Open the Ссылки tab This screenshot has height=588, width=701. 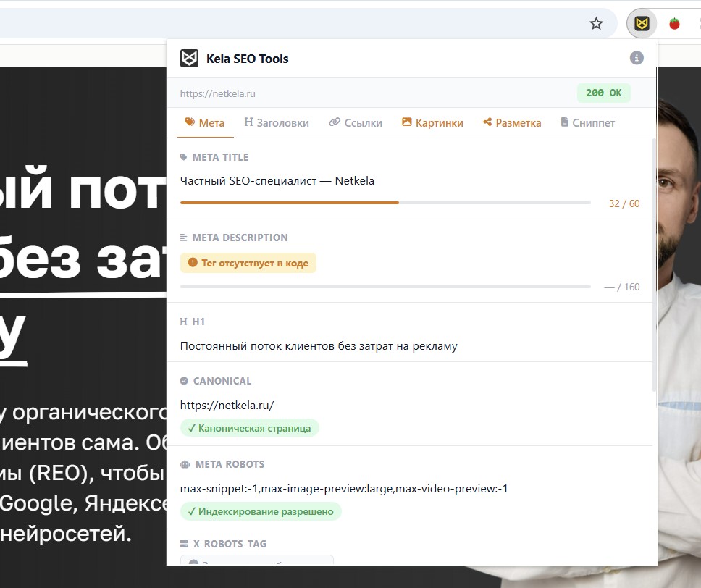pos(356,122)
